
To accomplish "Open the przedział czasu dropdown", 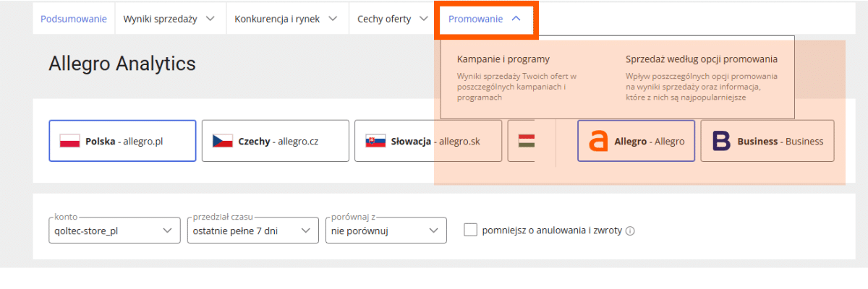I will coord(252,230).
